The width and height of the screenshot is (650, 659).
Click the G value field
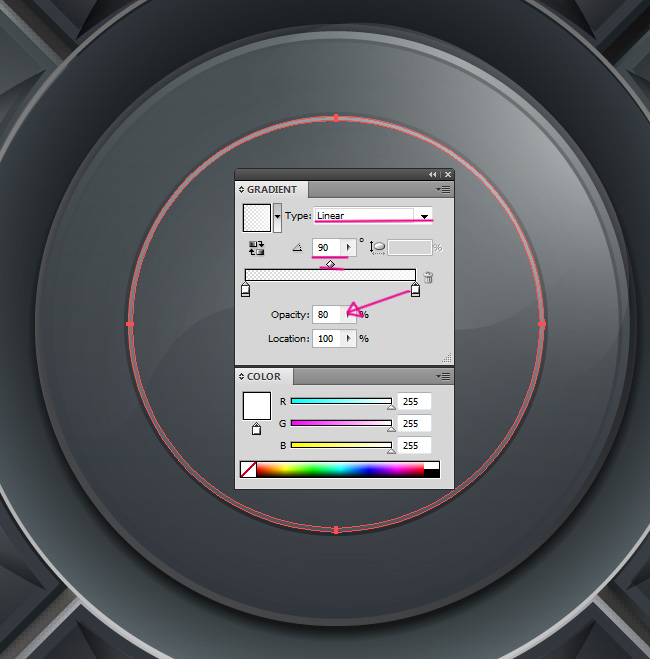tap(414, 423)
